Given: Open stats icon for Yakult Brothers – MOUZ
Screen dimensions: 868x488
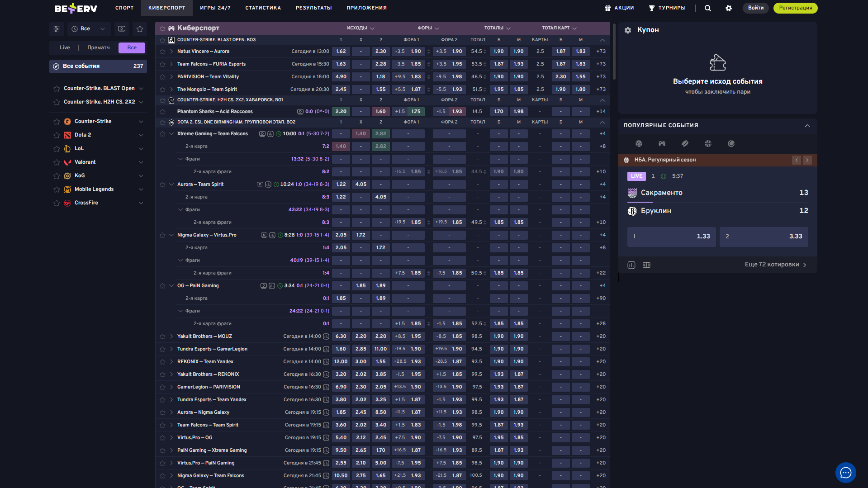Looking at the screenshot, I should click(326, 336).
